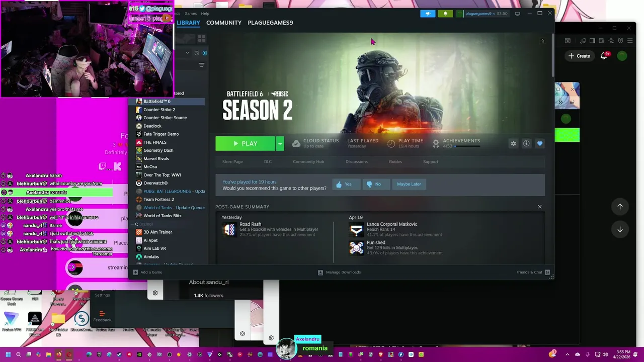Open the Help menu in Steam

tap(205, 14)
